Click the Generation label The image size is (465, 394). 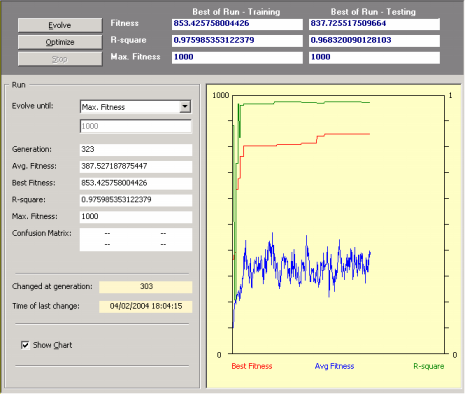click(x=32, y=149)
